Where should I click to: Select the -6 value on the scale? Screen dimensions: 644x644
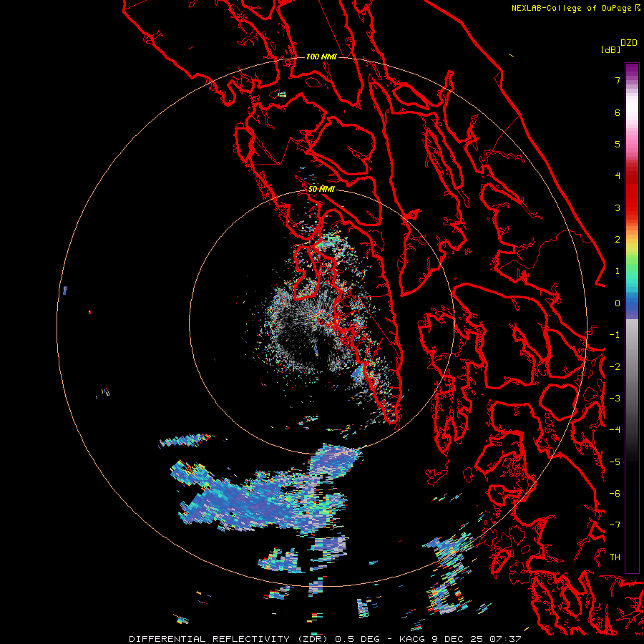615,494
